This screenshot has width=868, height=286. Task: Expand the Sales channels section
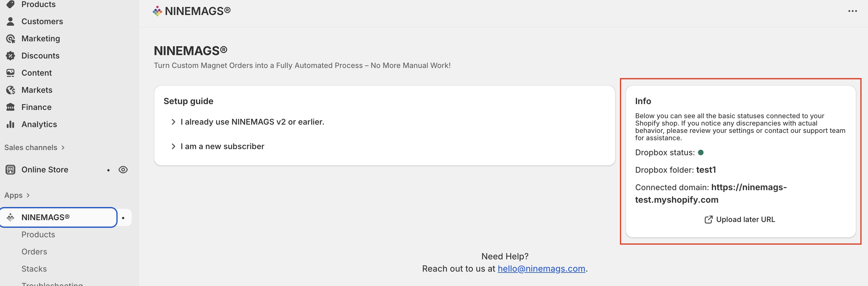[34, 148]
